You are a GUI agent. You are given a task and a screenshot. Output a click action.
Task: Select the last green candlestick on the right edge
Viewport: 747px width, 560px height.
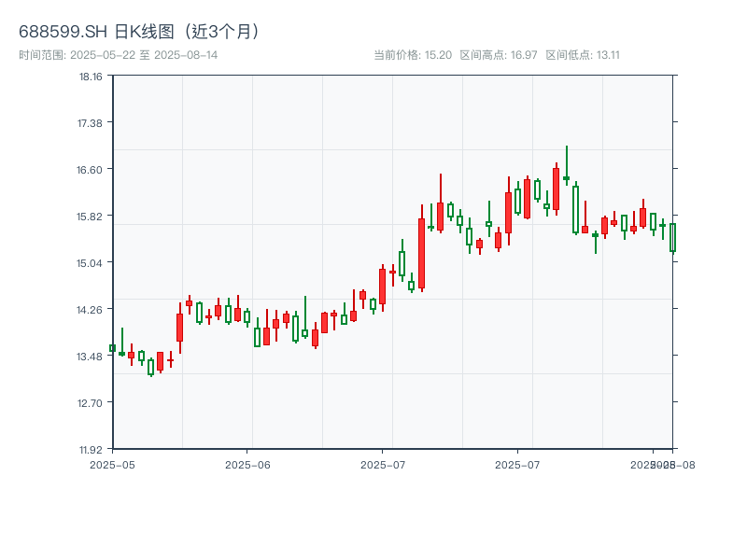click(x=672, y=237)
